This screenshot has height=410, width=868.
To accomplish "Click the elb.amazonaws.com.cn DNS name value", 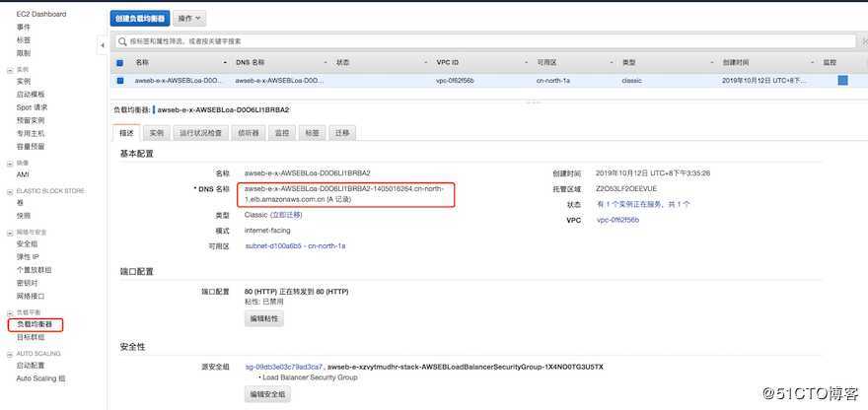I will [x=344, y=193].
